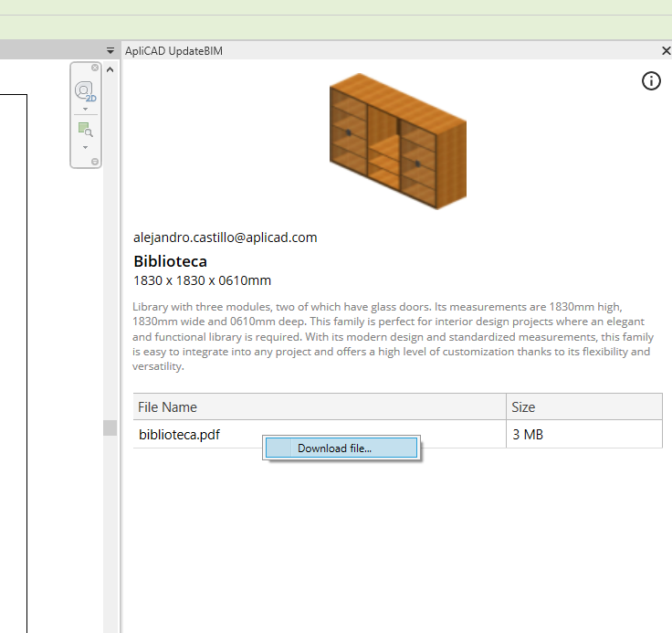
Task: Click the 2D Steering Wheel icon
Action: (85, 91)
